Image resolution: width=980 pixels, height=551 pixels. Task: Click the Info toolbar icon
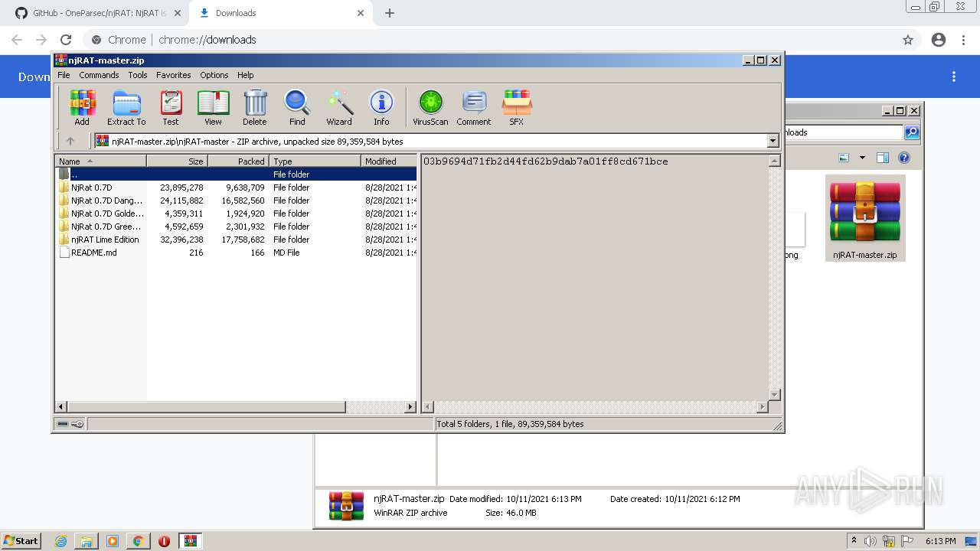pos(381,107)
